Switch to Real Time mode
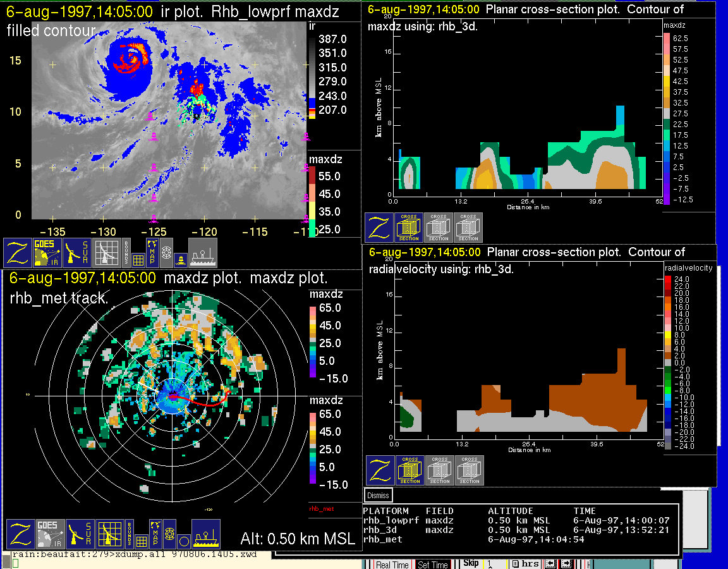 click(x=392, y=565)
